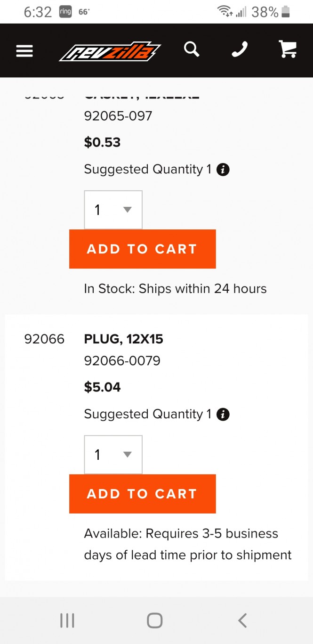Add PLUG 12X15 to cart

[142, 494]
